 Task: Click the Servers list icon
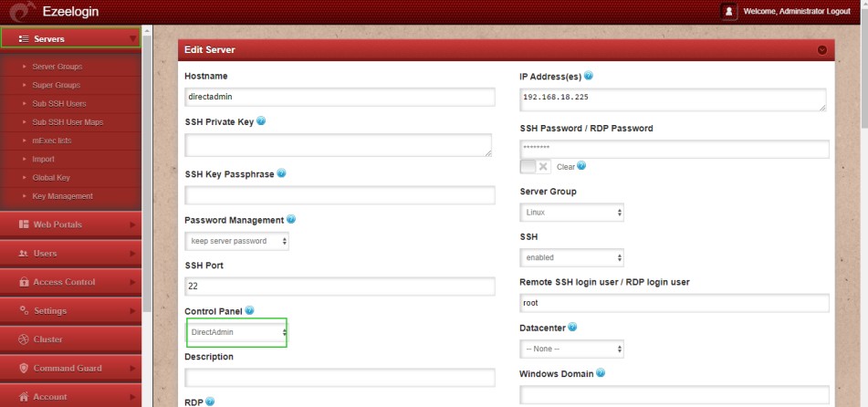pos(24,38)
